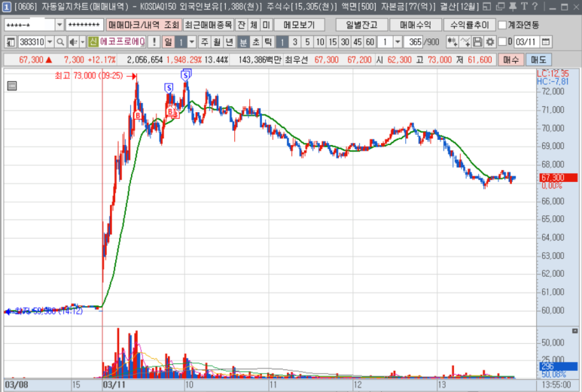Expand the account number dropdown
The image size is (582, 392).
pyautogui.click(x=59, y=25)
